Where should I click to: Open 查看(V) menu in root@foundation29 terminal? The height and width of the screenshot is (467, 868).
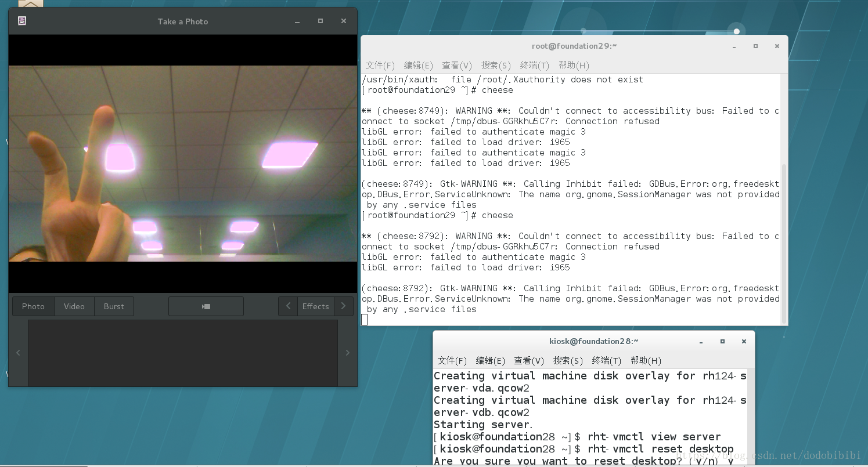(457, 65)
